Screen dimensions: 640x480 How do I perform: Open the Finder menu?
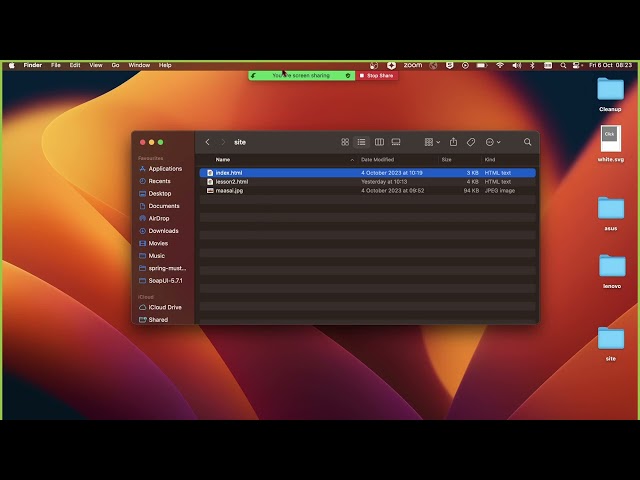point(33,65)
